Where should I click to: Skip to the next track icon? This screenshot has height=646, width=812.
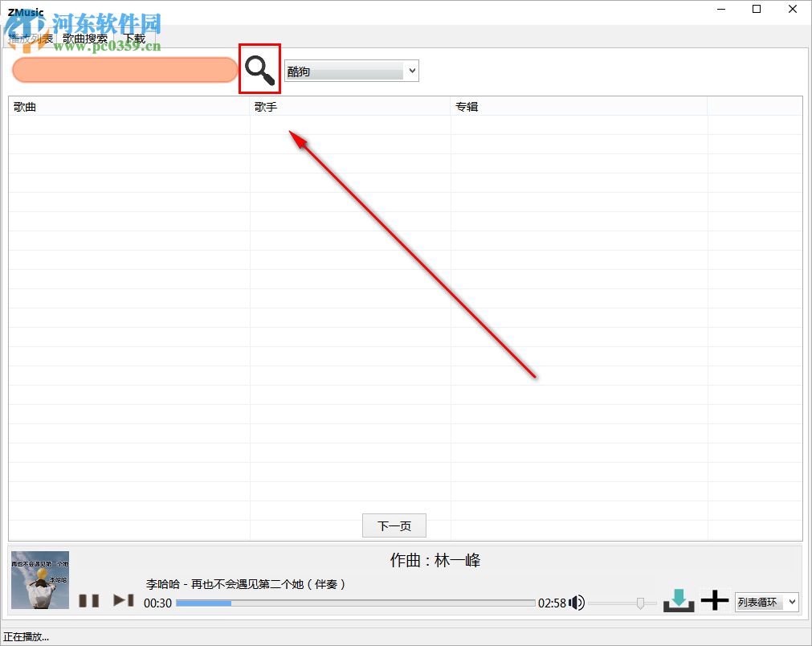[x=121, y=600]
